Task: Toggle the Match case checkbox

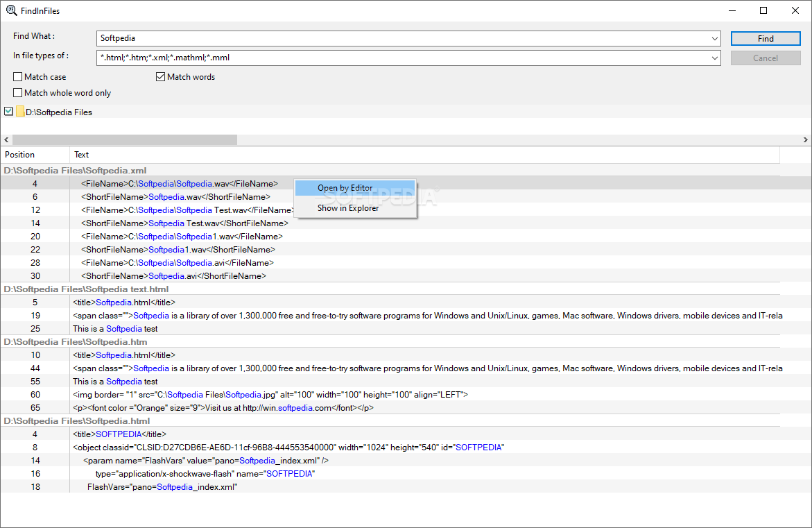Action: (17, 77)
